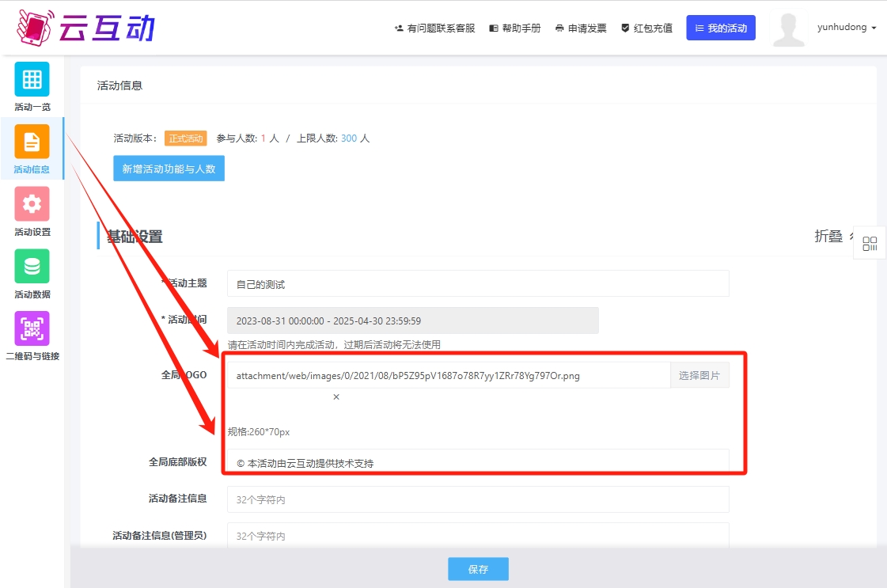887x588 pixels.
Task: Click the 我的活动 button
Action: point(720,28)
